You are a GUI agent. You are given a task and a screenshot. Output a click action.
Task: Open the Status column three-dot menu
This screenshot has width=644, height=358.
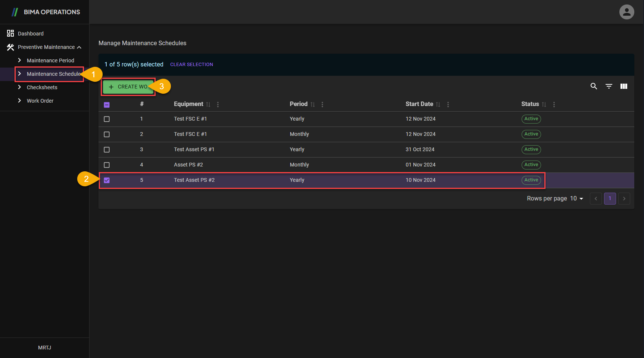[554, 105]
